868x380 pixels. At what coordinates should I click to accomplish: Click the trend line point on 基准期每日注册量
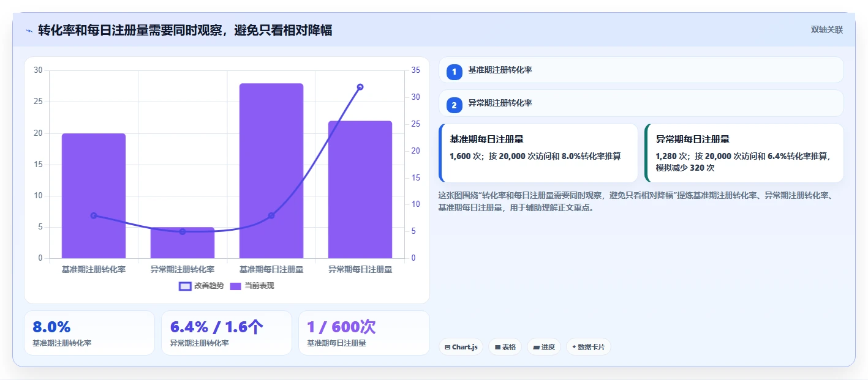tap(271, 215)
